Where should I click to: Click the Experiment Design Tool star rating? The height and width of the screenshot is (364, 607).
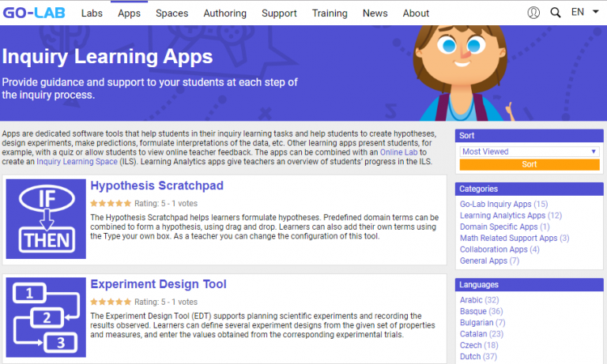tap(111, 302)
